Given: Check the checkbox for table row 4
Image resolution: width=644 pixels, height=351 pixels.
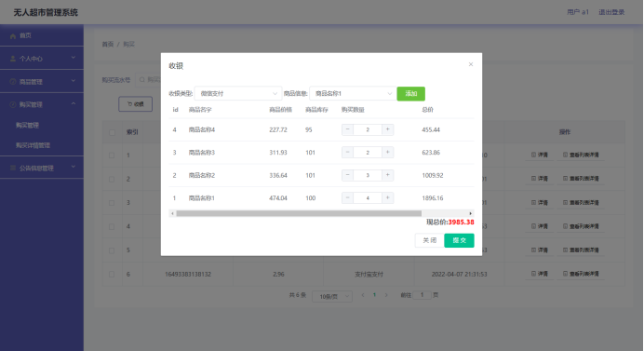Looking at the screenshot, I should [112, 226].
